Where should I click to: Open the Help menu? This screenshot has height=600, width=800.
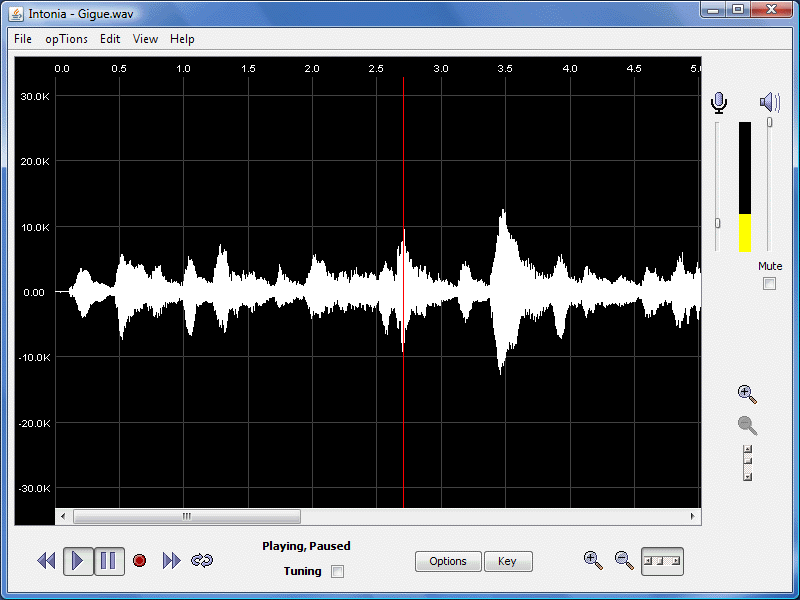pyautogui.click(x=182, y=39)
